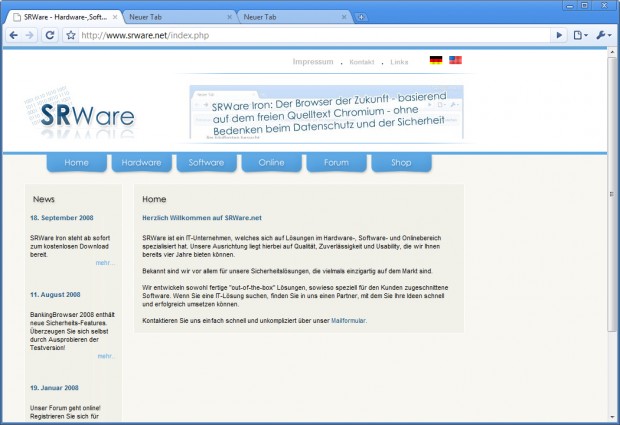Image resolution: width=620 pixels, height=425 pixels.
Task: Click 'mehr...' under the 18. September news
Action: (x=105, y=263)
